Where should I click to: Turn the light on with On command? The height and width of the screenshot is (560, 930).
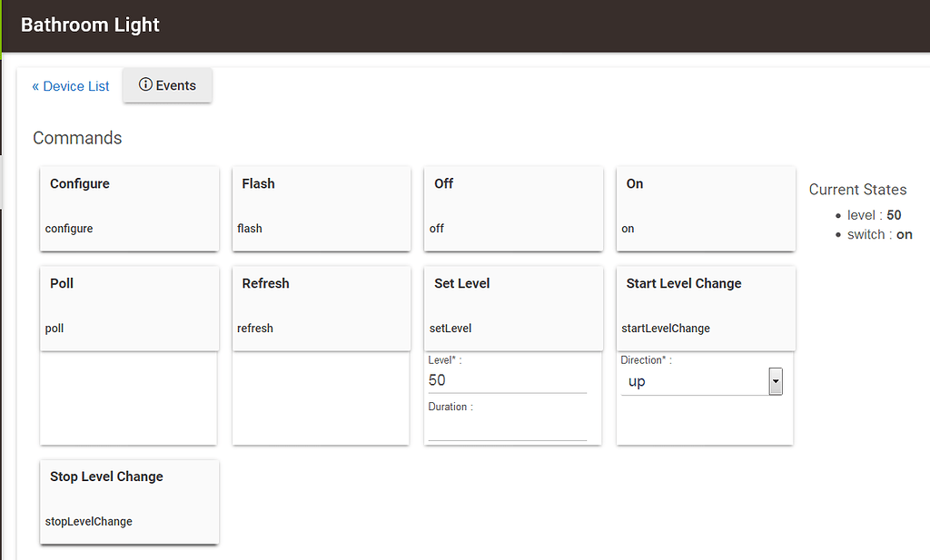[706, 208]
